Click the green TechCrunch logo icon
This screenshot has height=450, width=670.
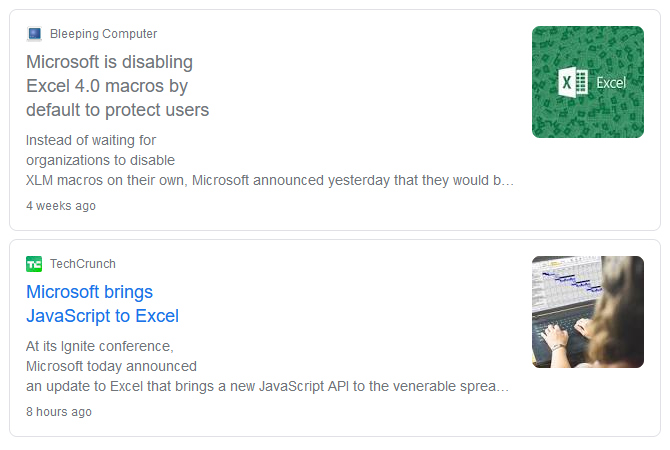click(34, 264)
